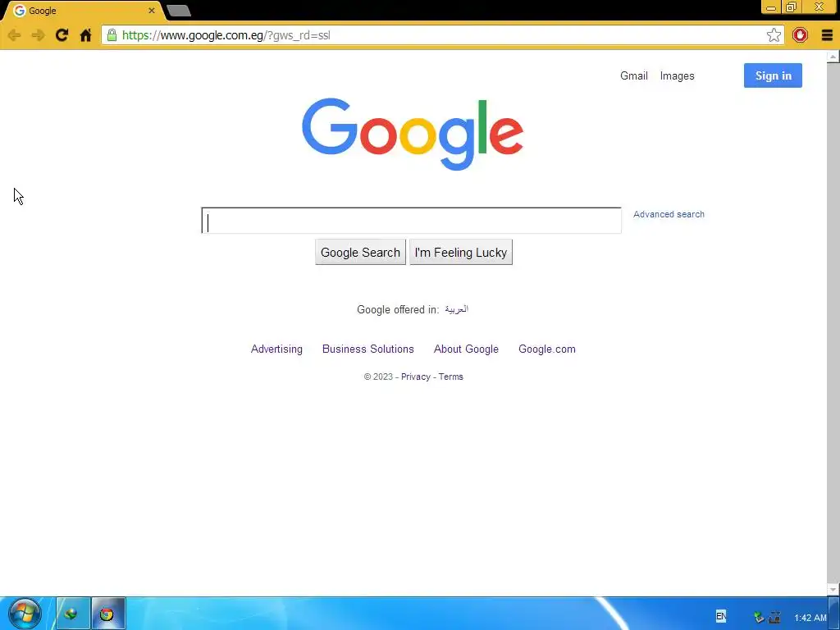Open a new tab with the blank tab button
The image size is (840, 630).
[x=179, y=11]
